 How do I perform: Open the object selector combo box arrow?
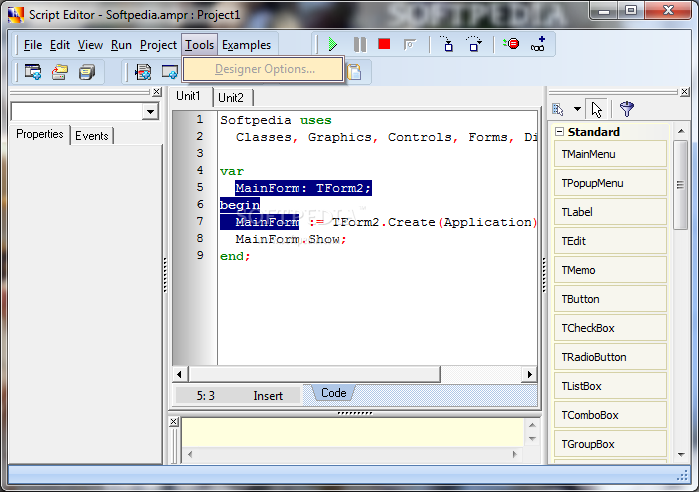pyautogui.click(x=151, y=111)
